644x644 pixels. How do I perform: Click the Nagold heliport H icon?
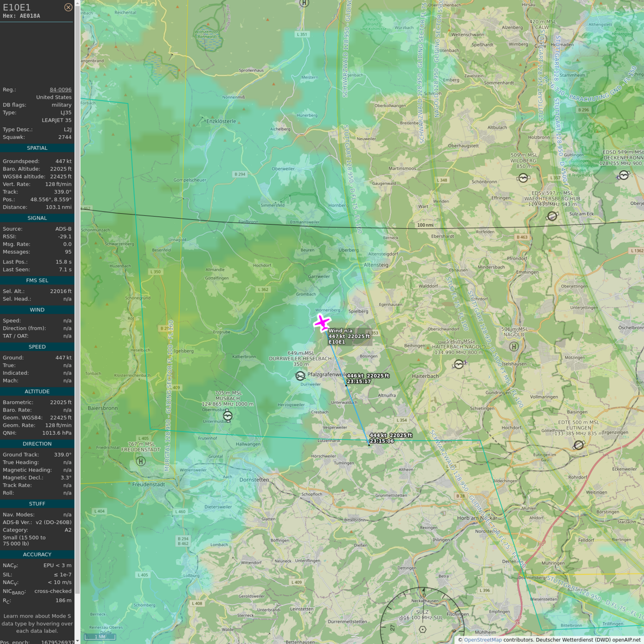pyautogui.click(x=514, y=346)
